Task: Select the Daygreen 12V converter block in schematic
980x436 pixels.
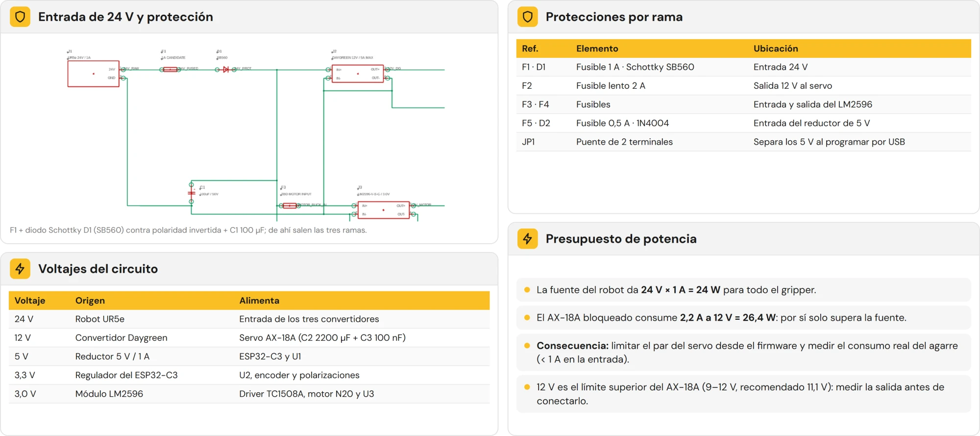Action: [358, 74]
